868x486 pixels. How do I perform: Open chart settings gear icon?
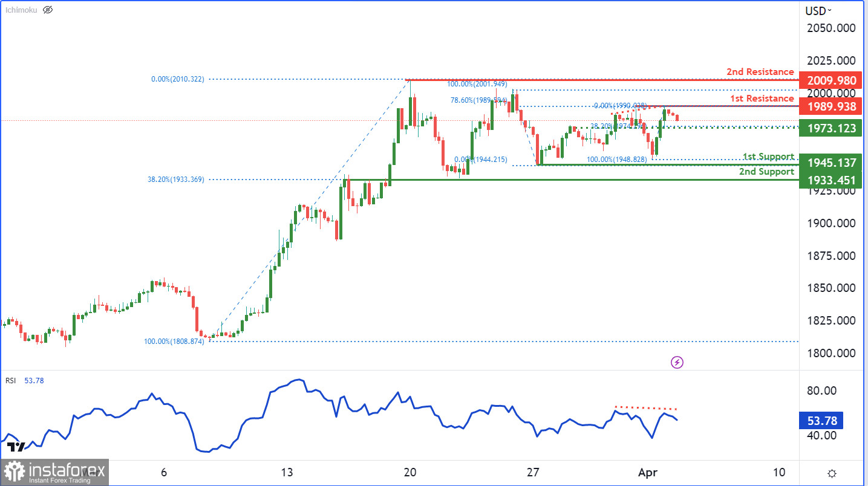pyautogui.click(x=832, y=473)
